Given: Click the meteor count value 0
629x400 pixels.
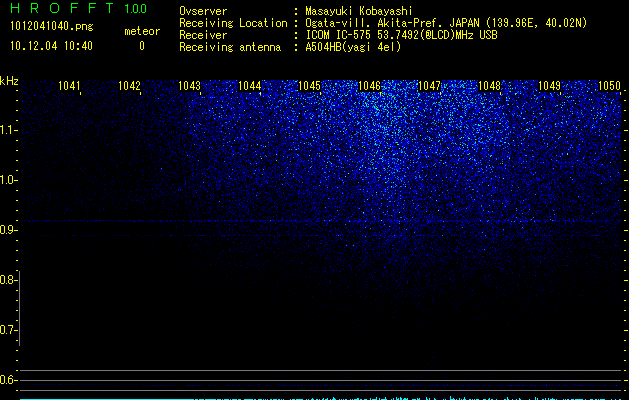Looking at the screenshot, I should pos(142,46).
